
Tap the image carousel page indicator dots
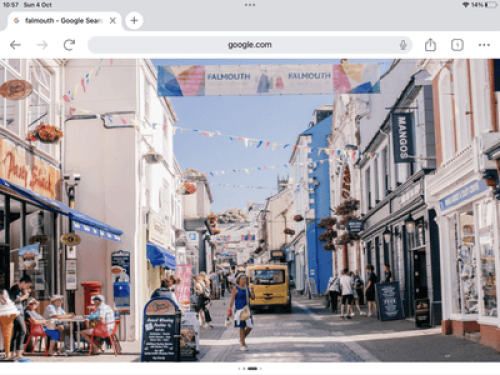(x=250, y=369)
